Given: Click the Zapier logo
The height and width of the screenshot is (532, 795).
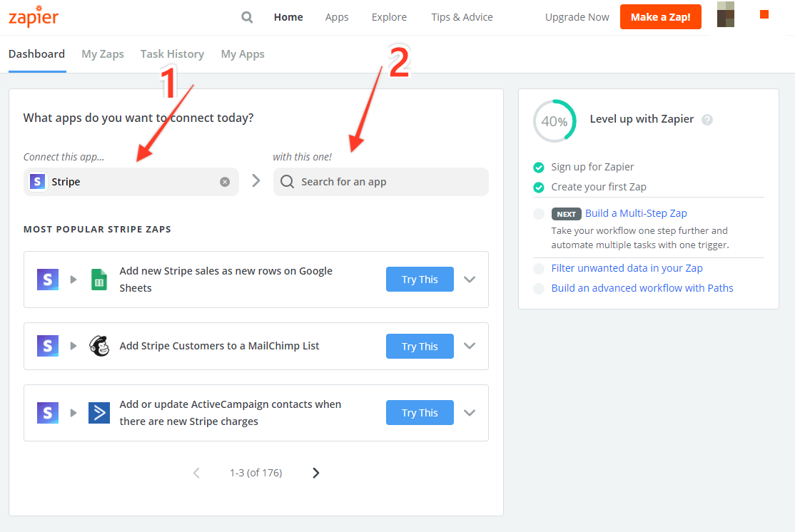Looking at the screenshot, I should pyautogui.click(x=33, y=16).
